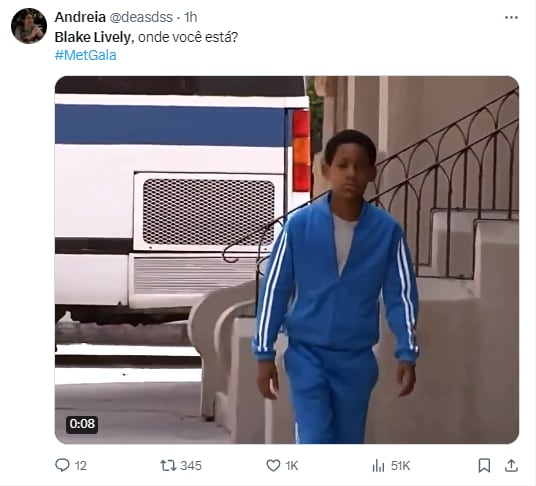Open the tweet via 1h timestamp
The height and width of the screenshot is (486, 536).
pos(190,17)
